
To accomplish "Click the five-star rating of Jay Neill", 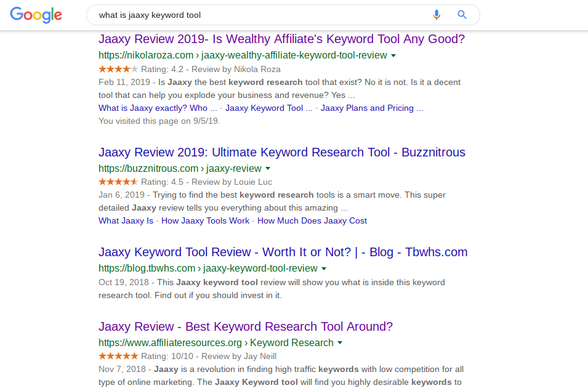I will (118, 356).
